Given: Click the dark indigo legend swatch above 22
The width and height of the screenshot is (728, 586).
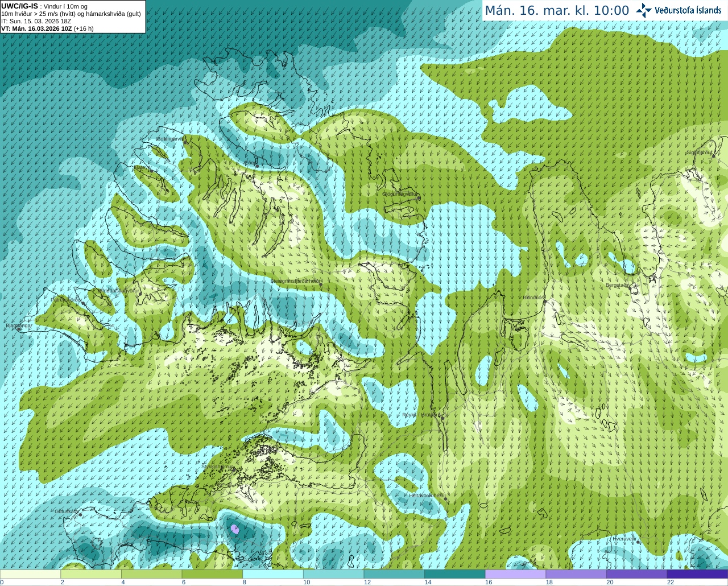Looking at the screenshot, I should pos(697,574).
